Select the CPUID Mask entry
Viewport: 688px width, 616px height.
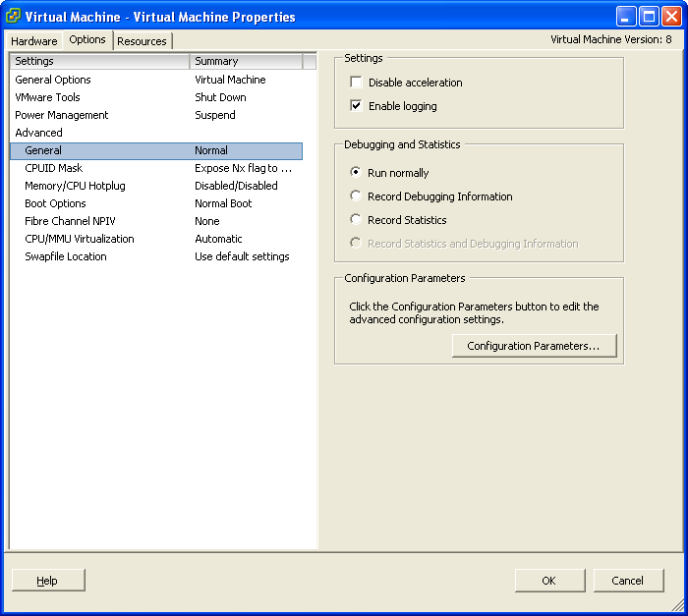53,168
